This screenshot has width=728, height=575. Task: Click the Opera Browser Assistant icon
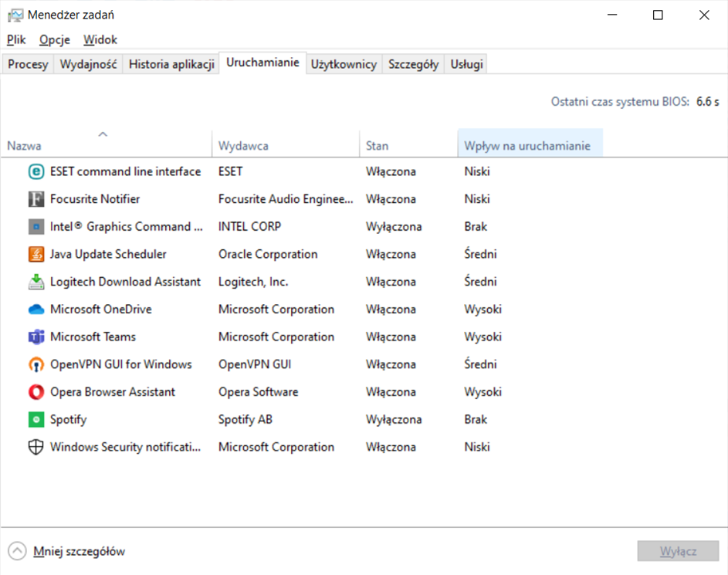tap(36, 391)
